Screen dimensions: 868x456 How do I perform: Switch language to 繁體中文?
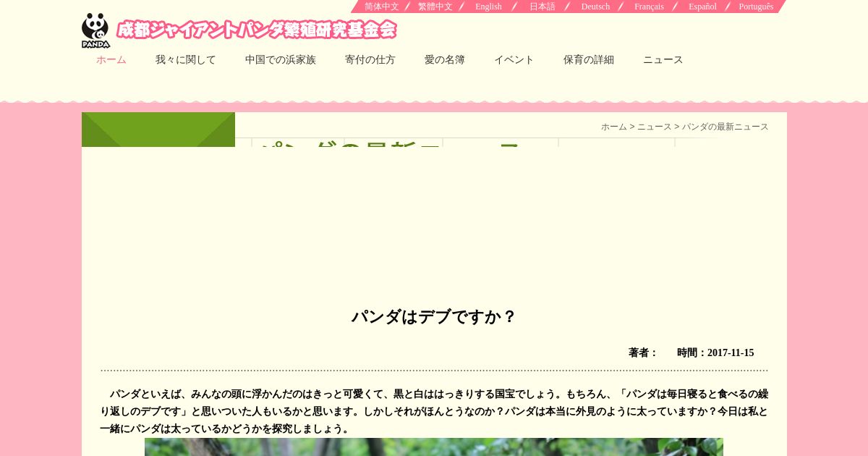coord(435,7)
